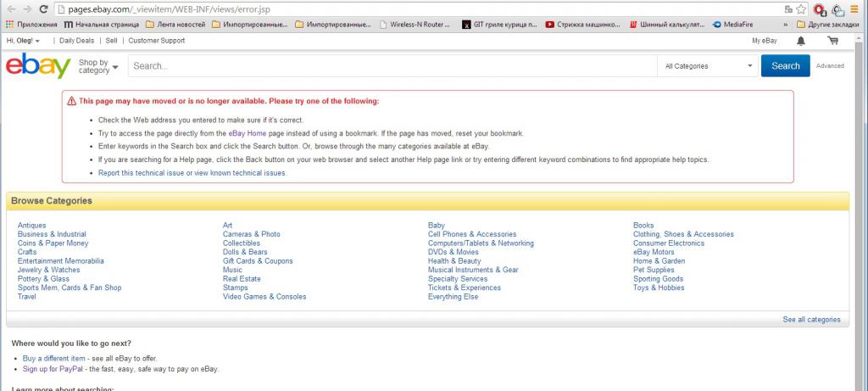Open the Everything Else category
This screenshot has width=868, height=391.
tap(453, 297)
